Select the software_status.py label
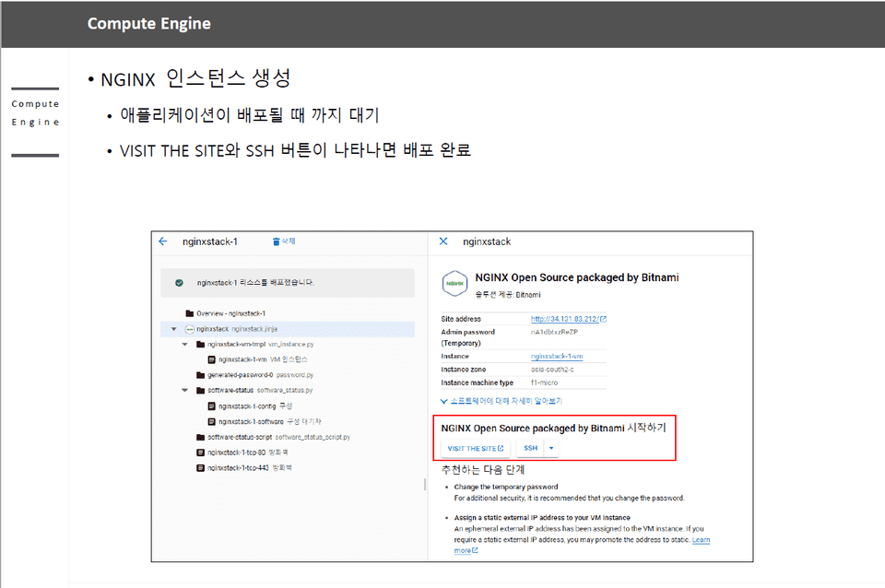Screen dimensions: 885x588 coord(285,391)
